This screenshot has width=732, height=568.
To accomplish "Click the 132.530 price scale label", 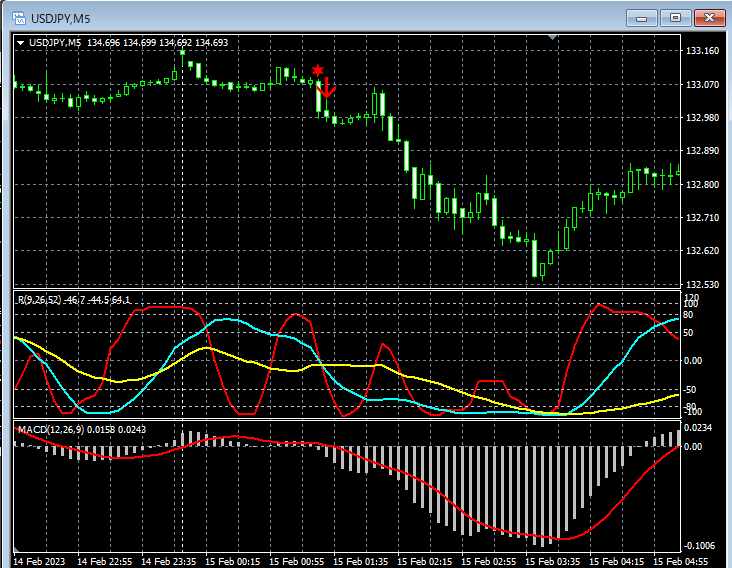I will pos(703,285).
